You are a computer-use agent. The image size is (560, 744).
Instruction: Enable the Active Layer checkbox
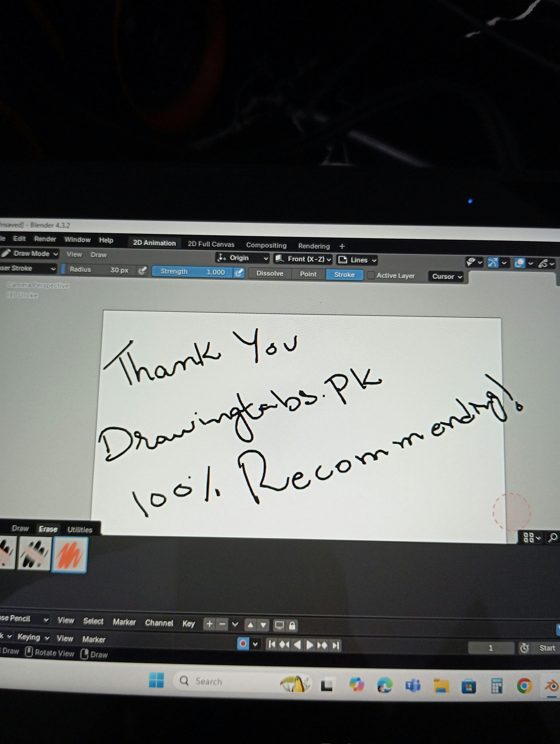pyautogui.click(x=371, y=275)
